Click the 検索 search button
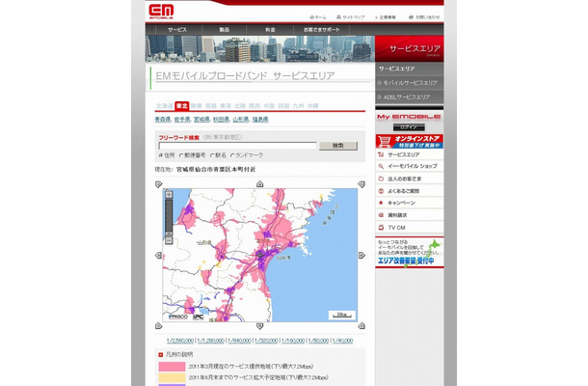The image size is (588, 386). pyautogui.click(x=338, y=146)
